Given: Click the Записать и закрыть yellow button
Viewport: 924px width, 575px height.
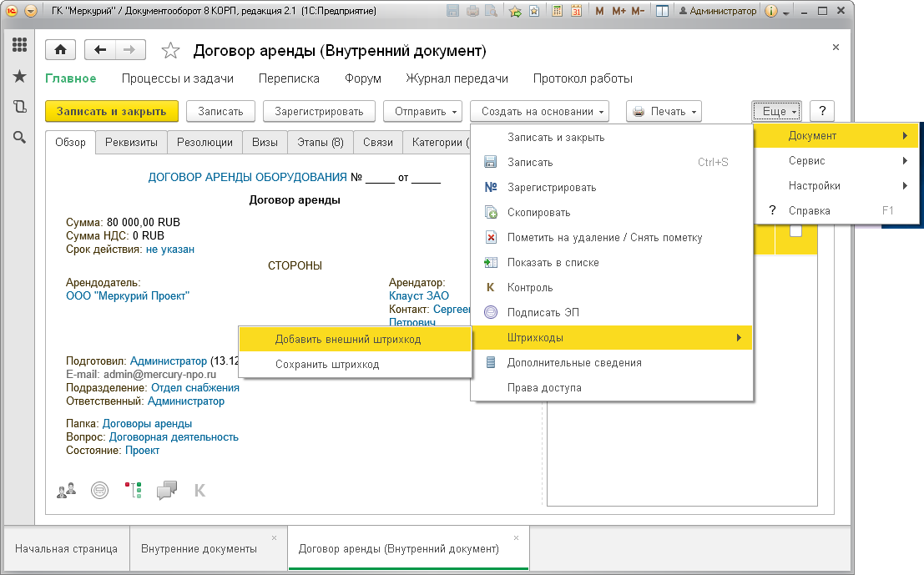Looking at the screenshot, I should (112, 111).
